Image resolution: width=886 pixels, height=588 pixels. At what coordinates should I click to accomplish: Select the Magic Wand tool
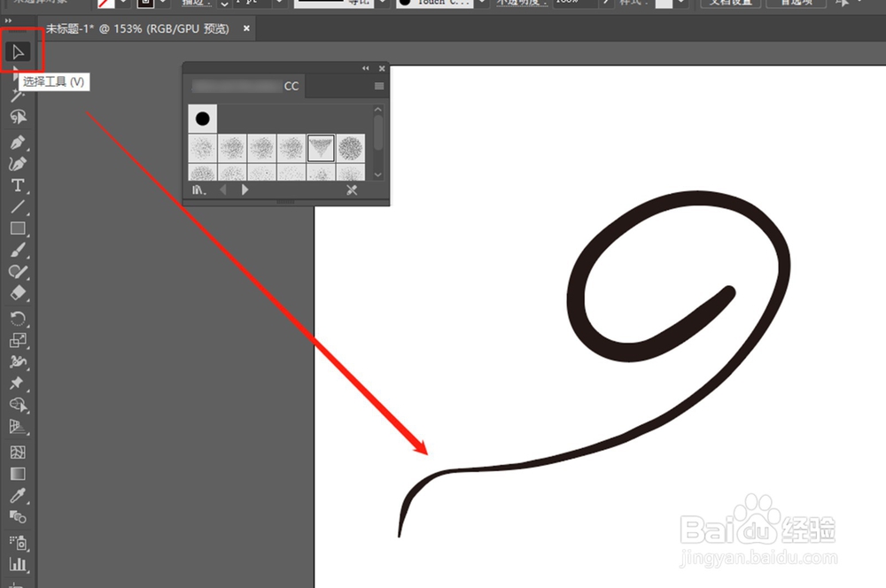[x=17, y=96]
